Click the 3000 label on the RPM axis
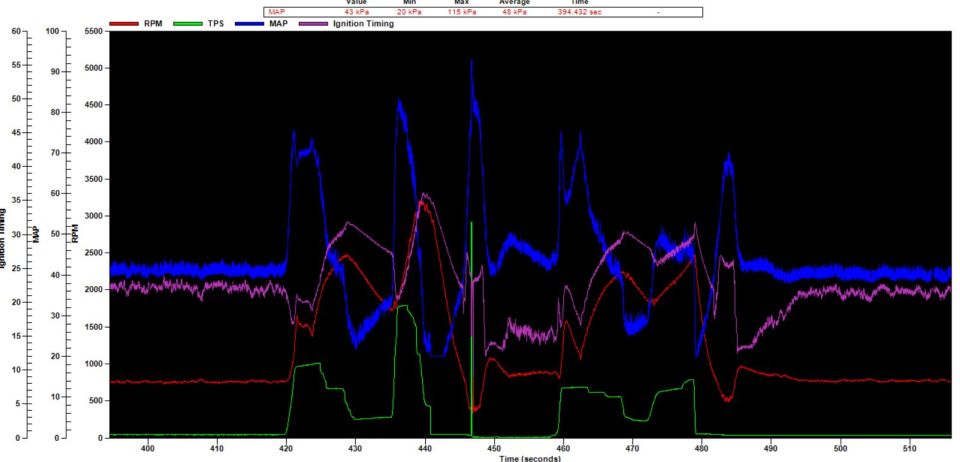Screen dimensions: 960x462 [x=94, y=216]
